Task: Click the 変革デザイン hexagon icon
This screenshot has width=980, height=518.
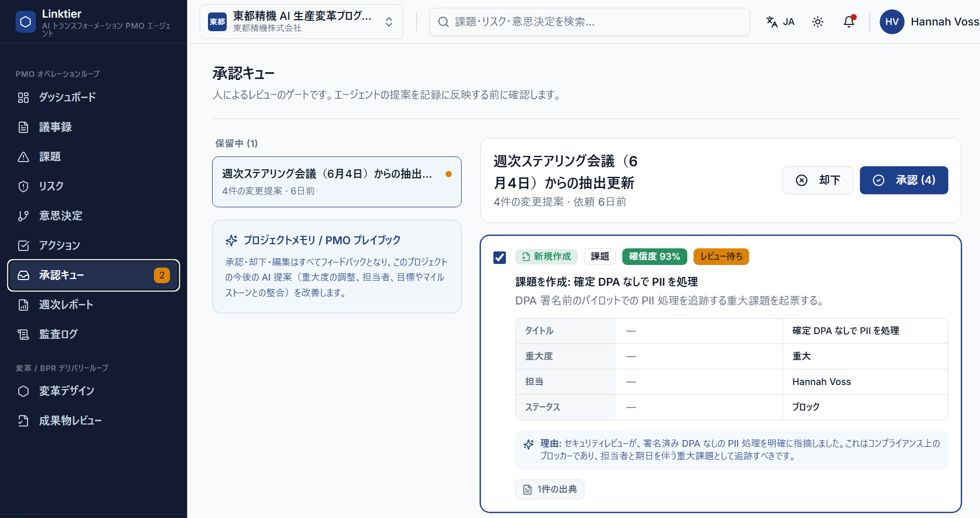Action: point(23,391)
